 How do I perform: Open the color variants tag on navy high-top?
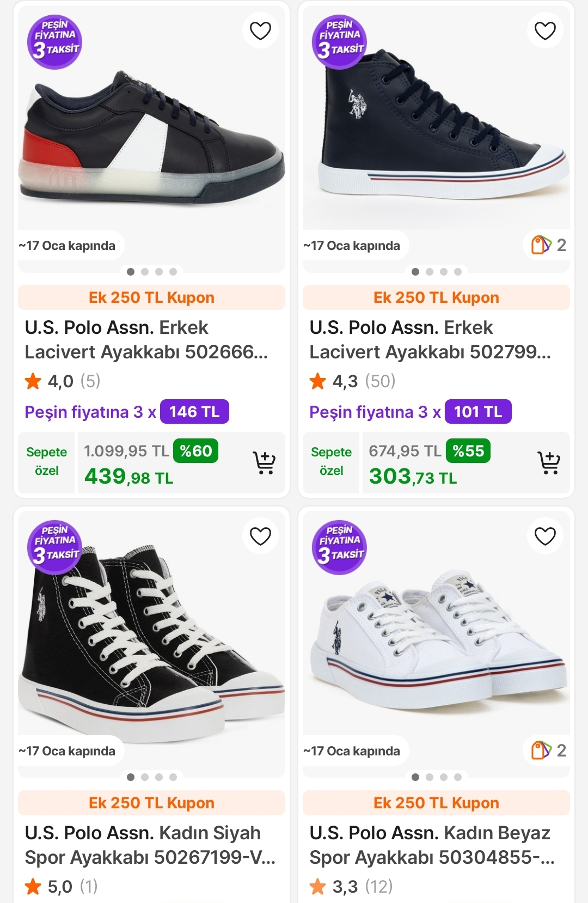click(x=549, y=245)
